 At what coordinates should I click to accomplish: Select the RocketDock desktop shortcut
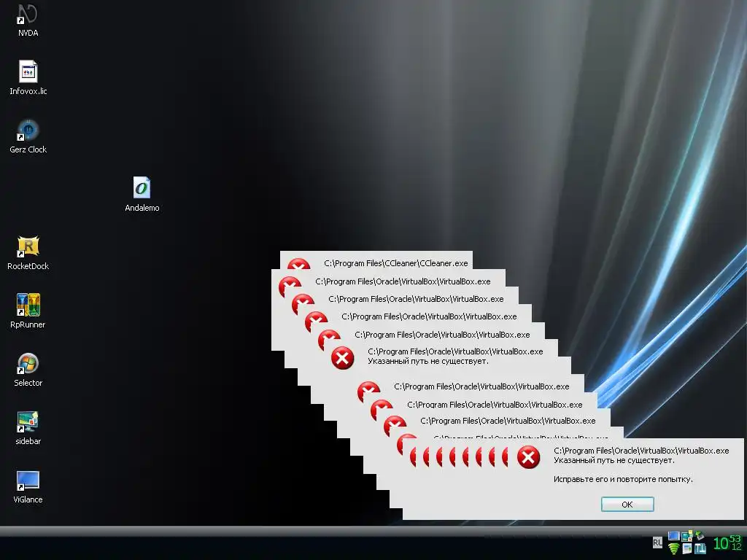(28, 253)
